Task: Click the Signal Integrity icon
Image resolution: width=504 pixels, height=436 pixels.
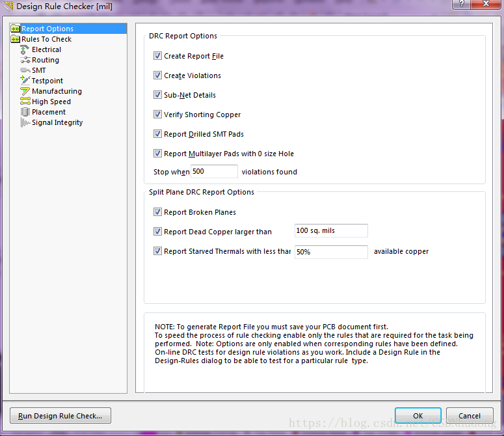Action: pyautogui.click(x=25, y=122)
